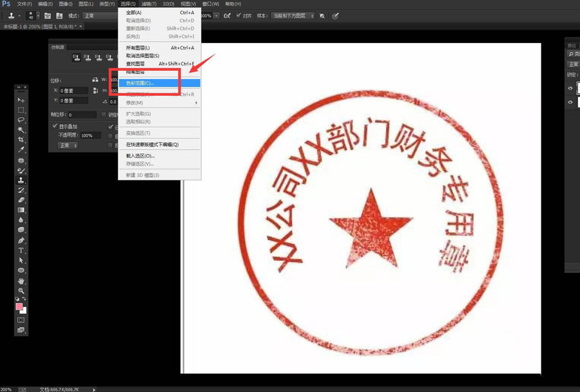Select the Zoom magnifier tool

(21, 291)
